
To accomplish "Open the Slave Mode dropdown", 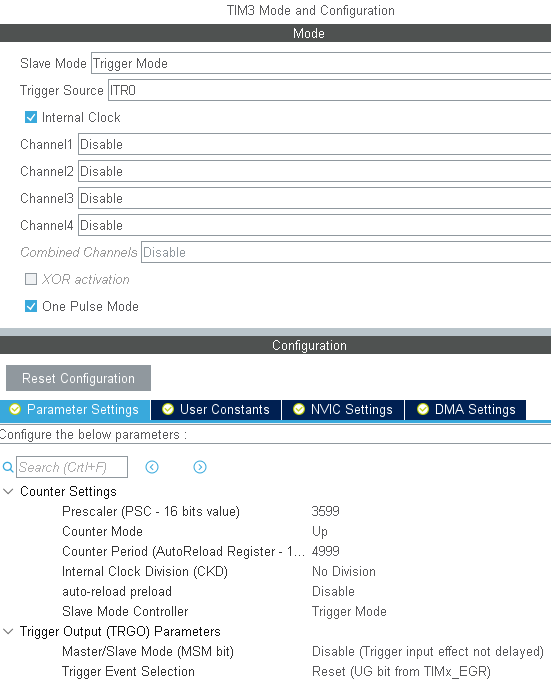I will [321, 63].
